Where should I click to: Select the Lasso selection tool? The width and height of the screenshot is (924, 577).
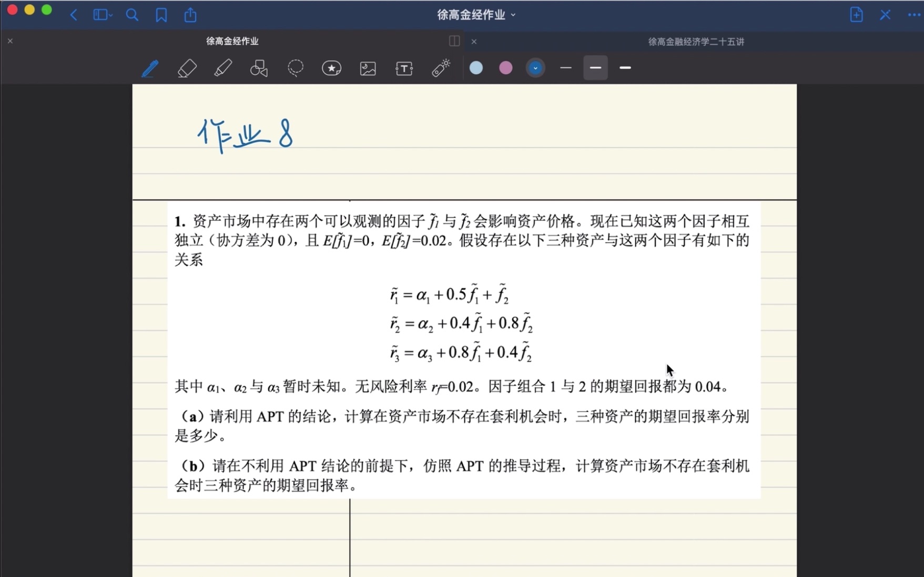[296, 68]
